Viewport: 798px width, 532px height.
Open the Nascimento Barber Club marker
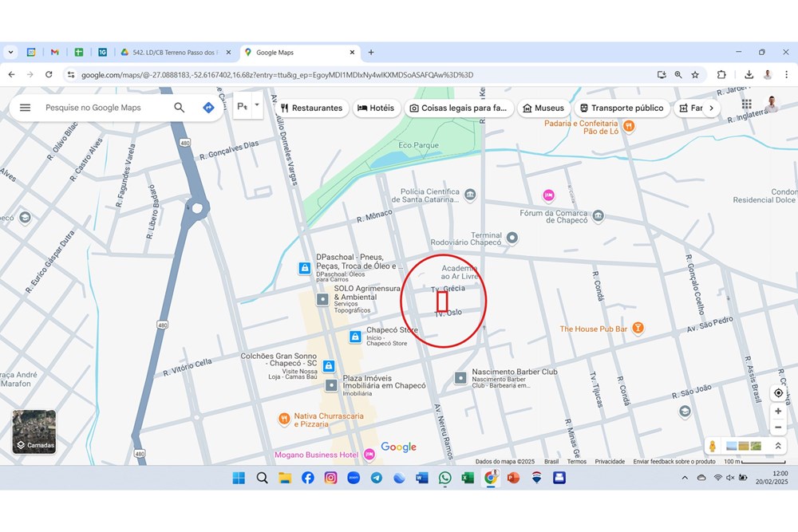460,378
